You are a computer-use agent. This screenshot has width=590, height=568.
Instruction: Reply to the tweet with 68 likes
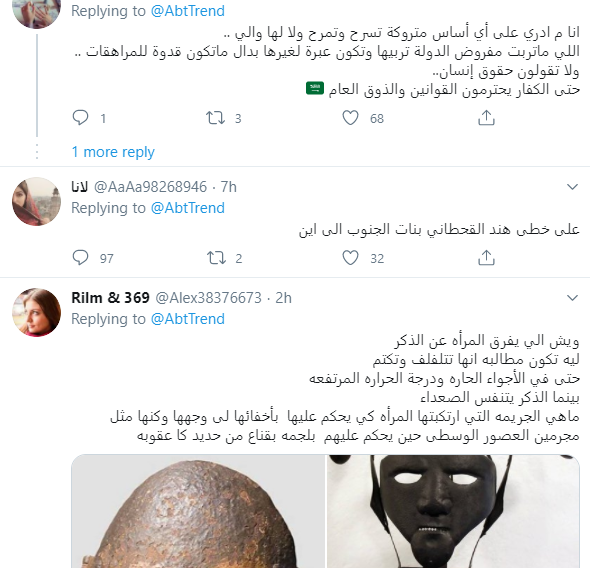(x=80, y=118)
